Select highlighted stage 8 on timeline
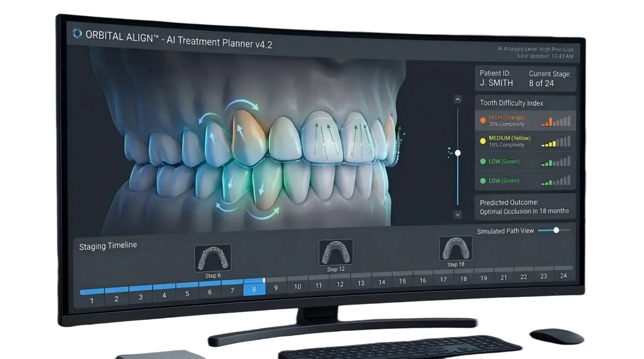Screen dimensions: 644x359 point(254,289)
